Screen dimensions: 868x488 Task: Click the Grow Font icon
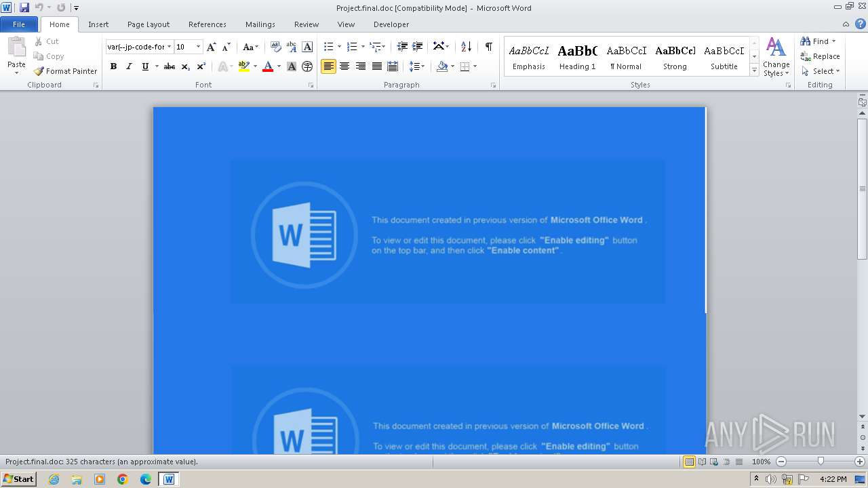coord(212,47)
